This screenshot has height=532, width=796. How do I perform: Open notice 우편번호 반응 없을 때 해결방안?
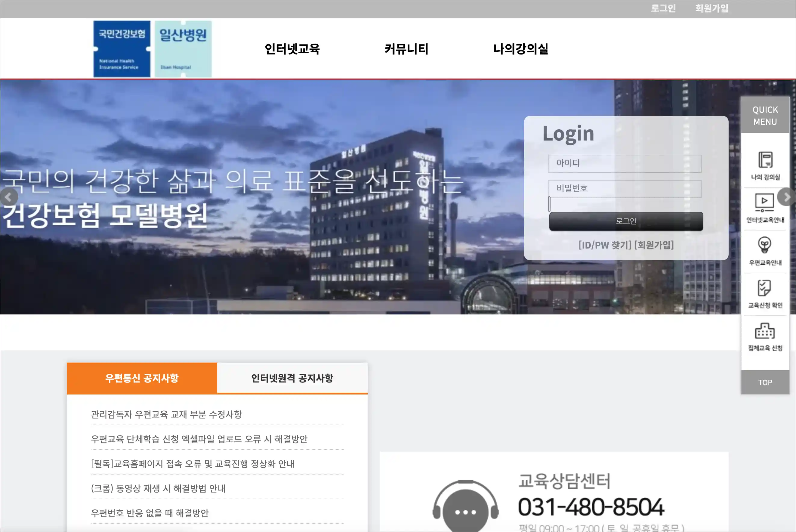click(x=150, y=513)
